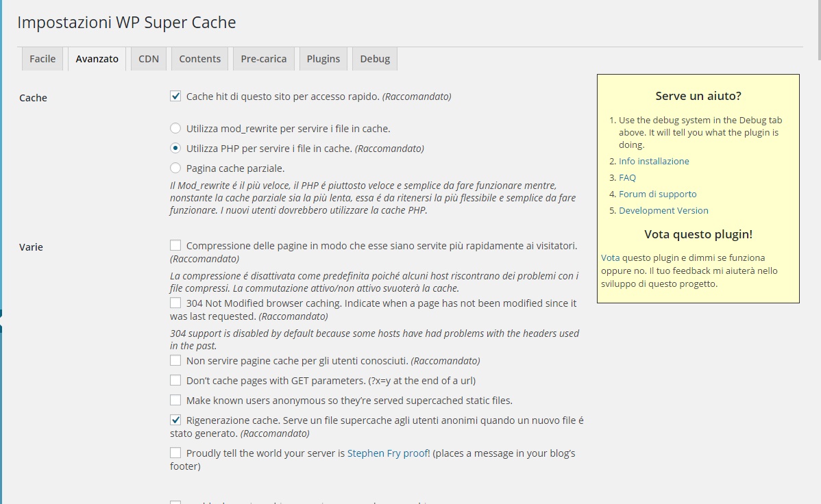This screenshot has width=821, height=504.
Task: Click the 'Cache' section label
Action: [x=33, y=98]
